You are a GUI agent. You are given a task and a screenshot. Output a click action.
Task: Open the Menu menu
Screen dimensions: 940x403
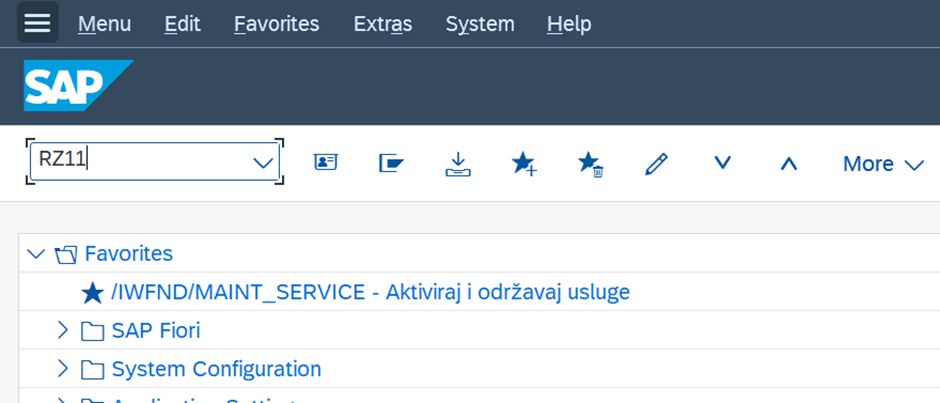(x=104, y=23)
